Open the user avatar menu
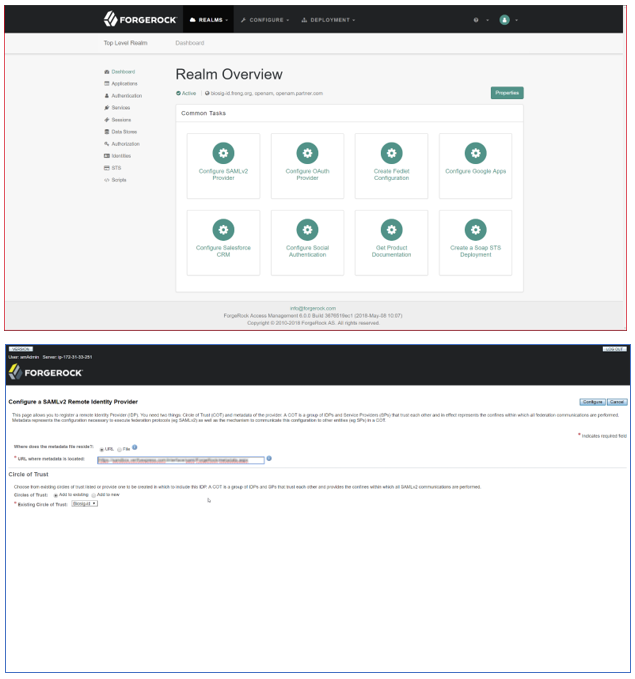The width and height of the screenshot is (635, 679). click(x=508, y=20)
